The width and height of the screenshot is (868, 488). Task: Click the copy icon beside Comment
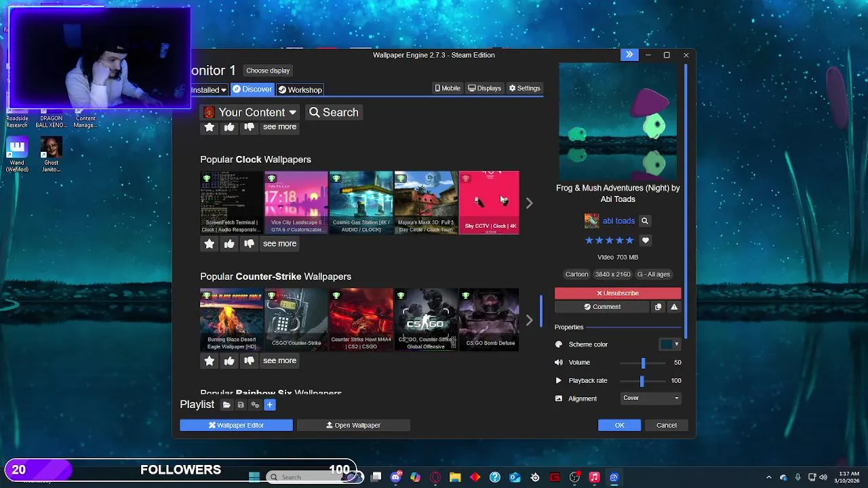click(658, 307)
